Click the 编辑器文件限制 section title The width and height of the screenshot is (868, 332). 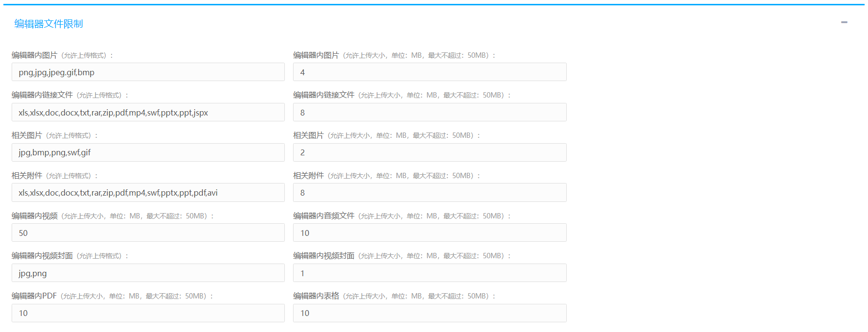(49, 24)
